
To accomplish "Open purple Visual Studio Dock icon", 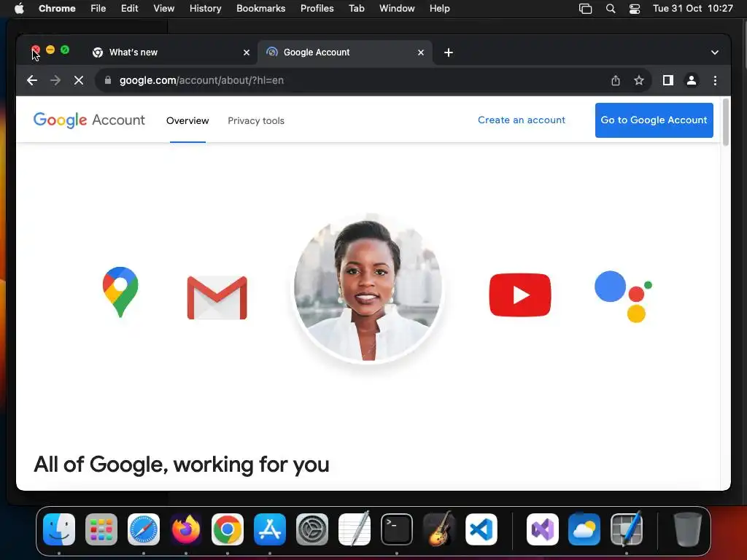I will tap(542, 529).
